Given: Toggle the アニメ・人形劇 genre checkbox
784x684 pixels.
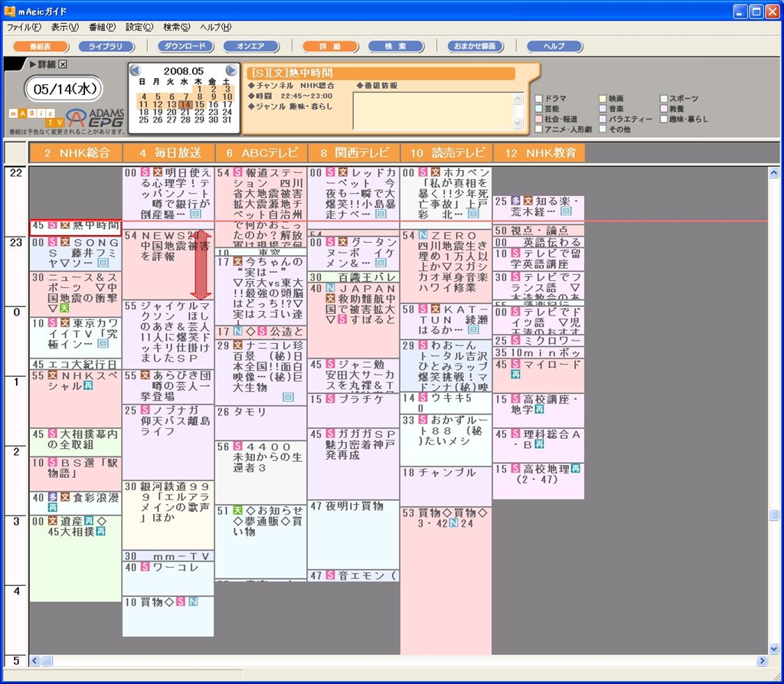Looking at the screenshot, I should pyautogui.click(x=538, y=129).
